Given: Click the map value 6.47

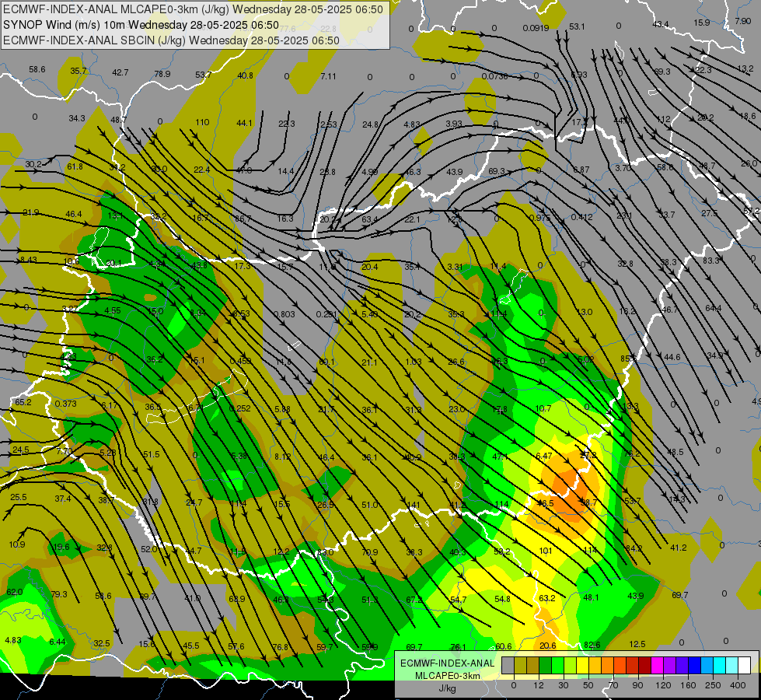Looking at the screenshot, I should point(544,455).
